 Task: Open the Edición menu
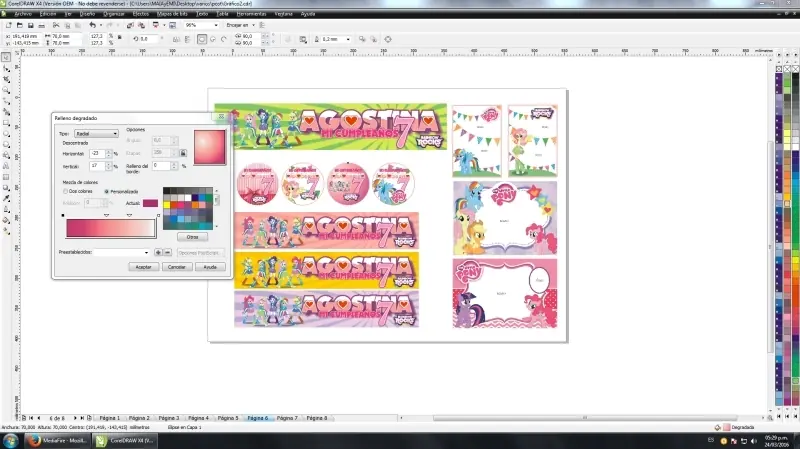tap(48, 14)
